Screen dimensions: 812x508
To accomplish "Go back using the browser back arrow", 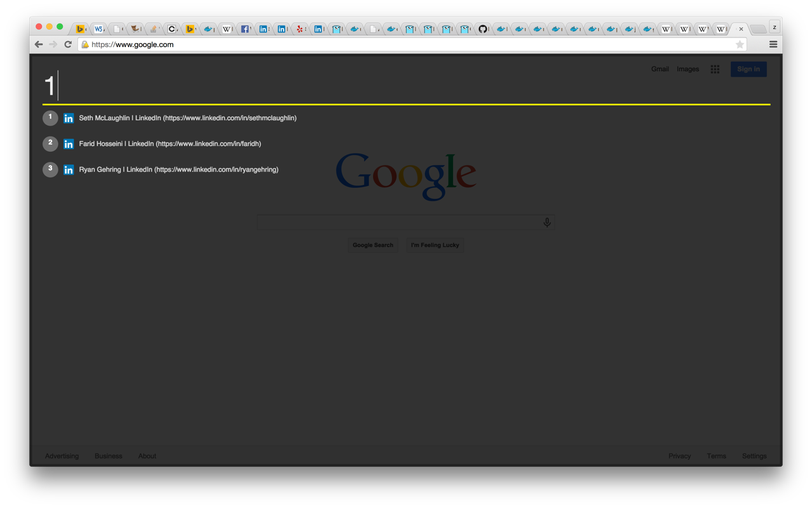I will (x=39, y=44).
